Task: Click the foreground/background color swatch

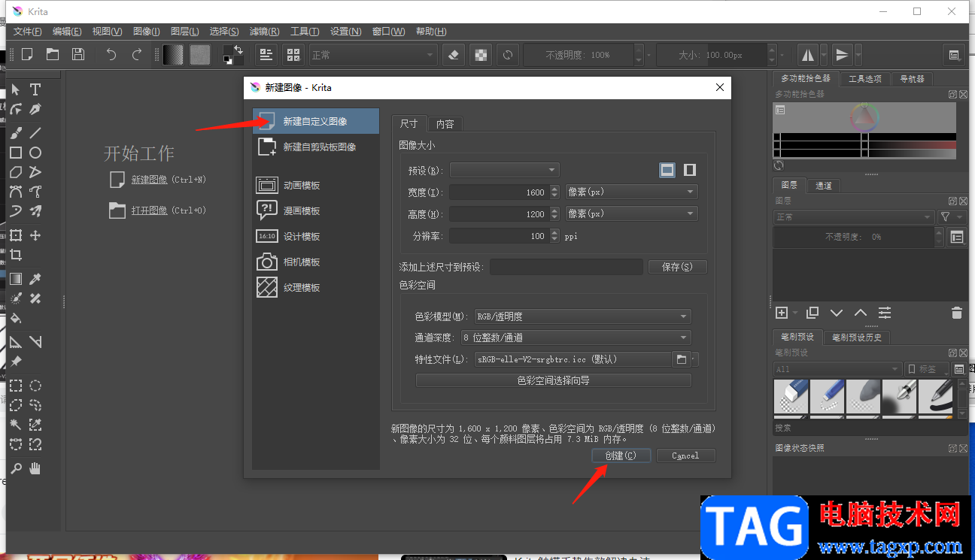Action: point(233,54)
